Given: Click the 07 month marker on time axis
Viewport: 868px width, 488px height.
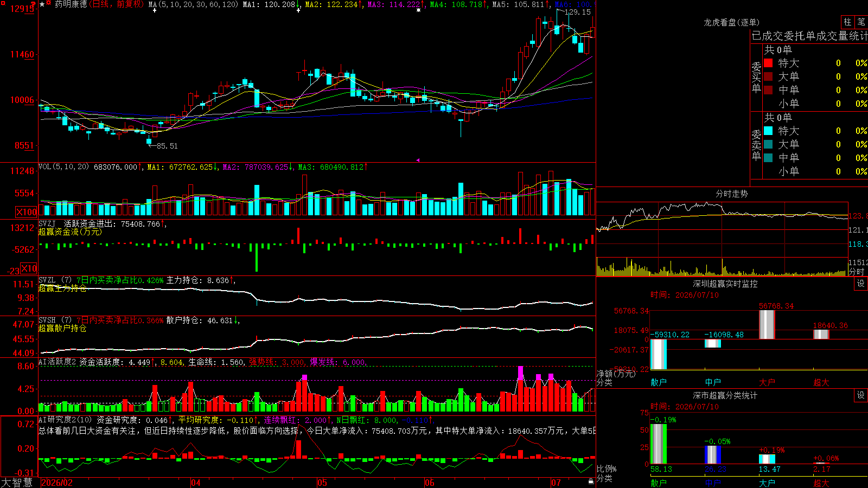Looking at the screenshot, I should pyautogui.click(x=556, y=483).
